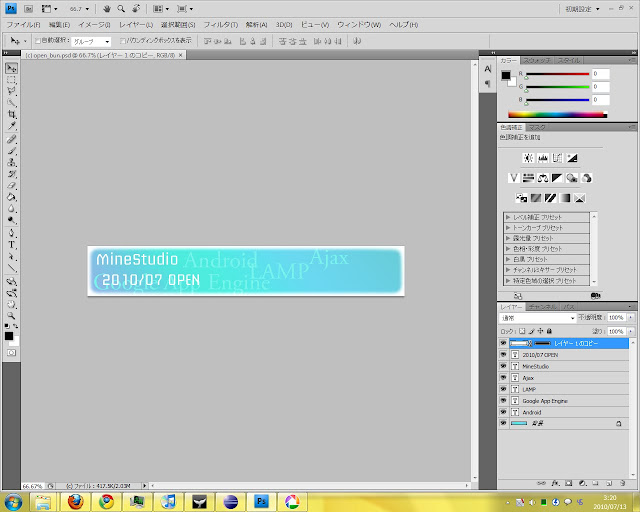Select the Healing Brush tool
The width and height of the screenshot is (640, 512).
[11, 139]
